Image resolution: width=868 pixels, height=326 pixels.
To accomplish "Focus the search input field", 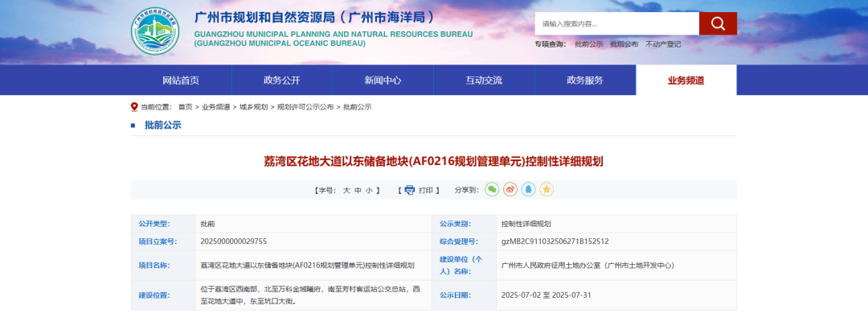I will pyautogui.click(x=616, y=23).
